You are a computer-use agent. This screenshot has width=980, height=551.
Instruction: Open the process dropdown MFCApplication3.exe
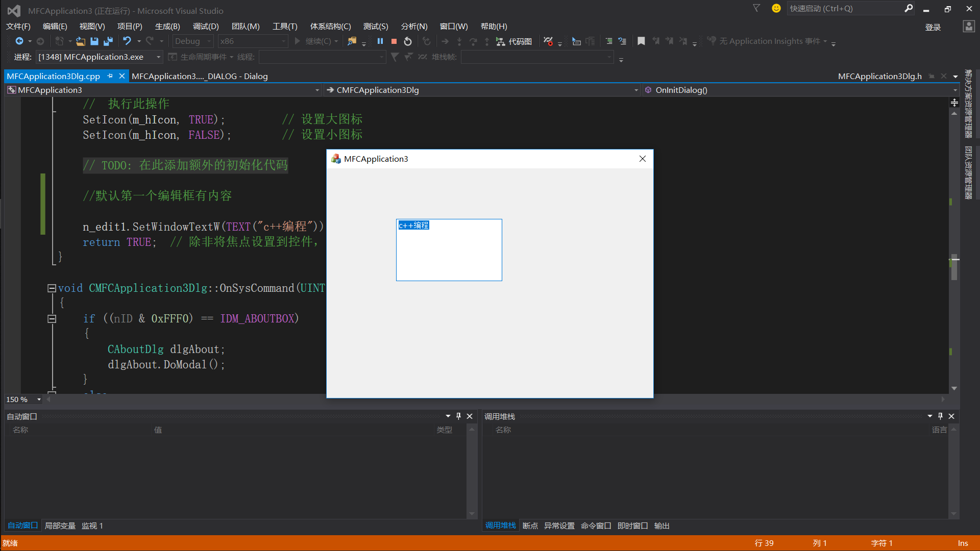point(159,57)
